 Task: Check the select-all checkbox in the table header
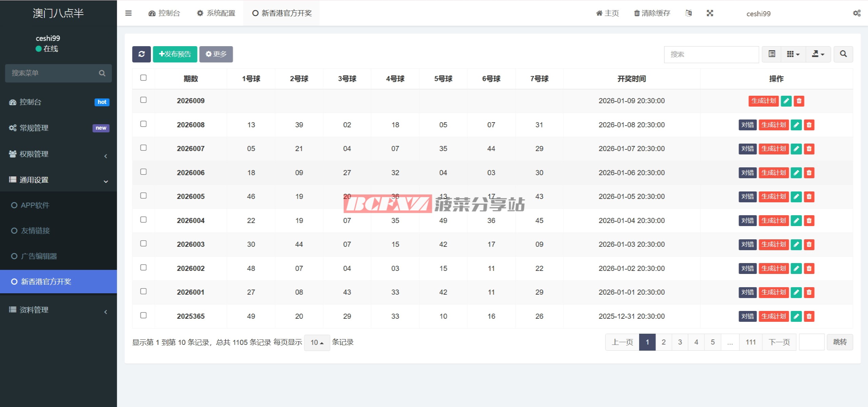pyautogui.click(x=143, y=78)
